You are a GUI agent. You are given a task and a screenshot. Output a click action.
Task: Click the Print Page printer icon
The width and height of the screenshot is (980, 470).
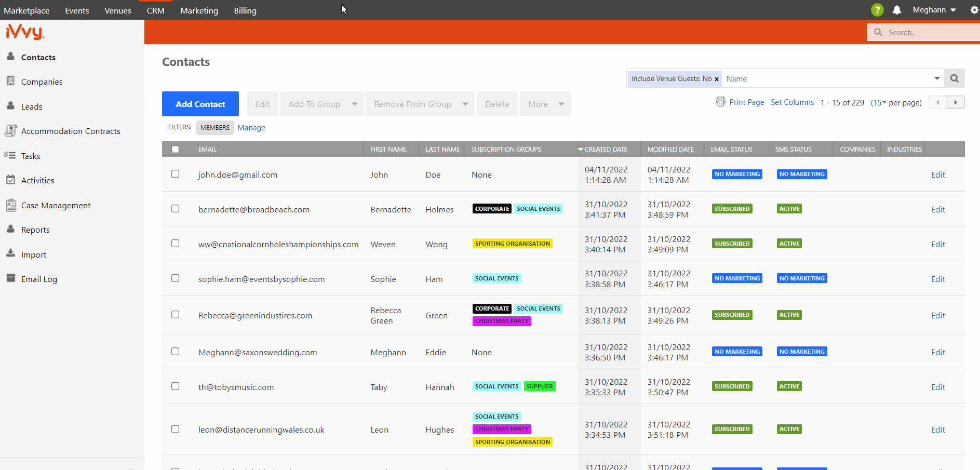tap(721, 102)
